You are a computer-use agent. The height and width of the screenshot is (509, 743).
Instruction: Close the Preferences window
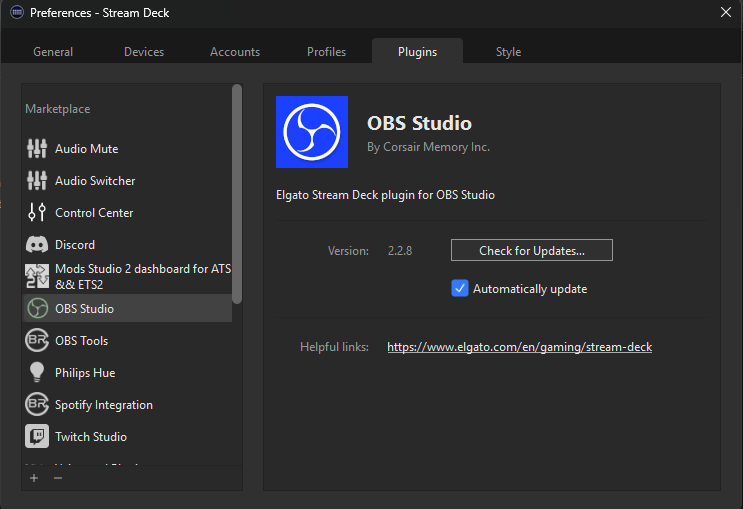(x=725, y=12)
